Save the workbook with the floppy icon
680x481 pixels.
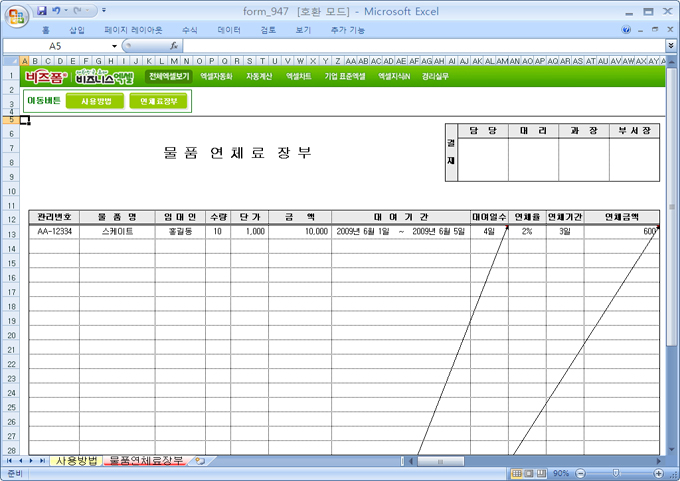point(42,10)
